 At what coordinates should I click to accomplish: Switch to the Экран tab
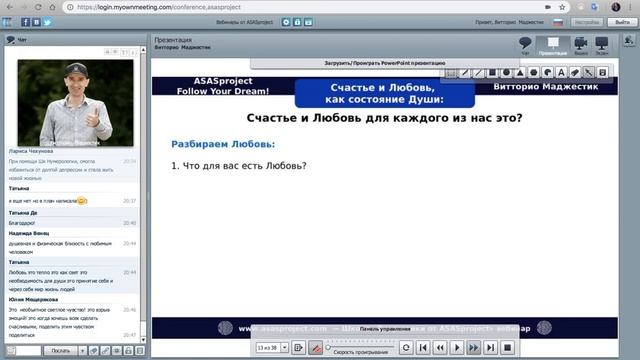(602, 45)
